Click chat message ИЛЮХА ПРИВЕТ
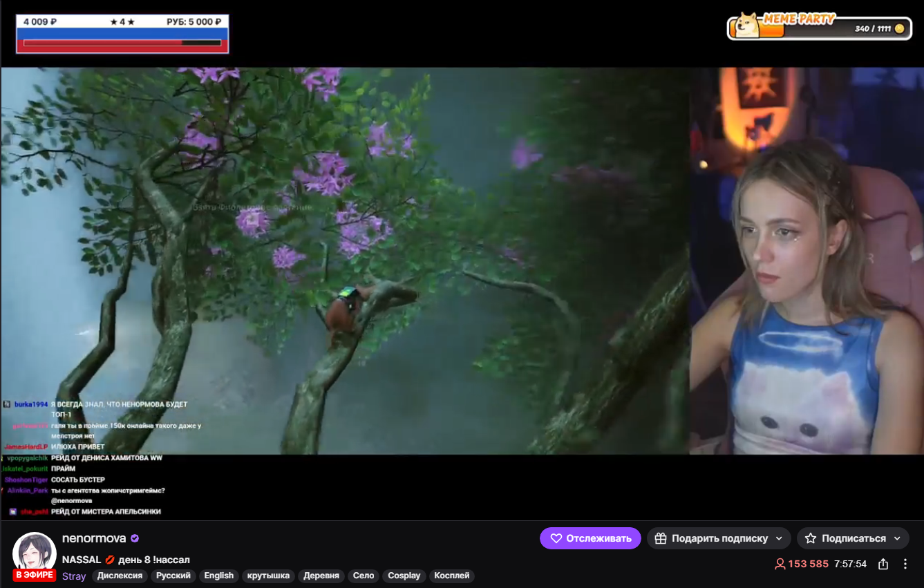 pos(78,447)
